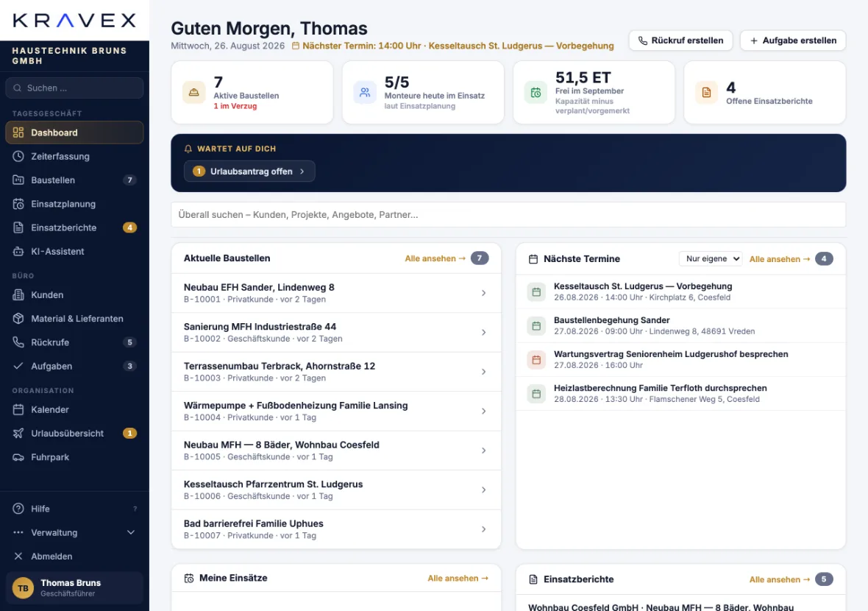The height and width of the screenshot is (611, 868).
Task: Click chevron on Sanierung MFH Industriestraße 44 row
Action: (483, 332)
